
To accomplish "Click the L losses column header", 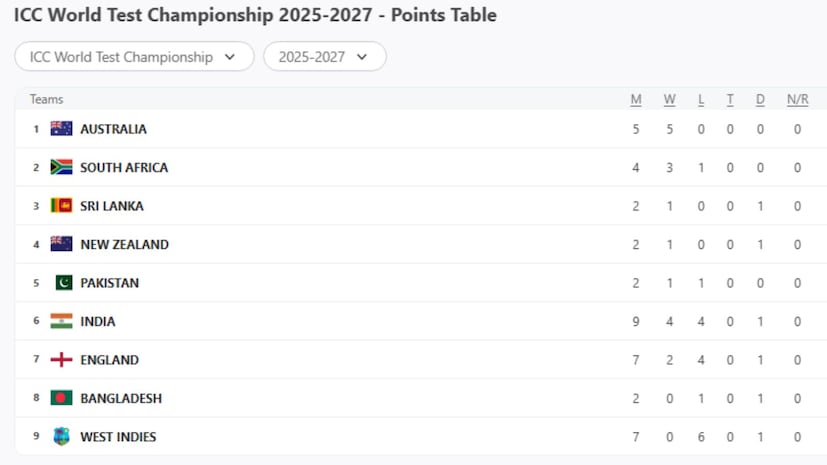I will click(701, 99).
